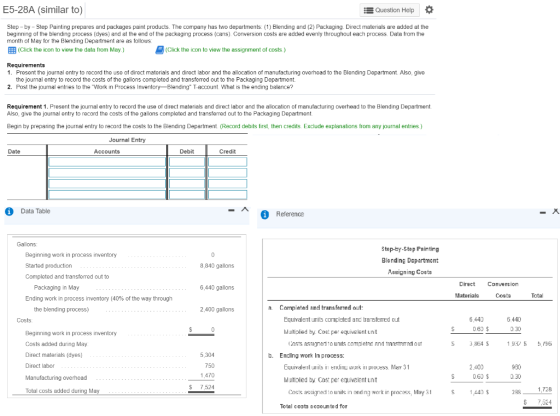Click the Reference info icon

pos(265,214)
